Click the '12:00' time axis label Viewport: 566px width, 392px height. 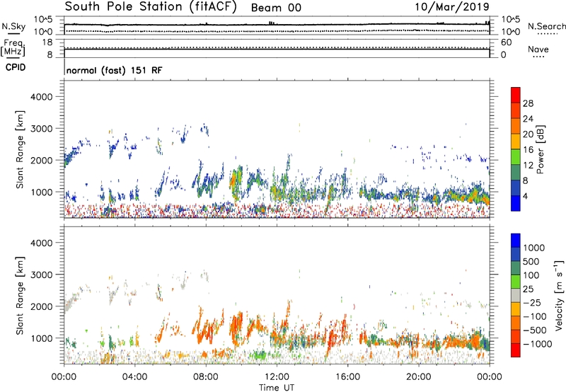pyautogui.click(x=277, y=377)
